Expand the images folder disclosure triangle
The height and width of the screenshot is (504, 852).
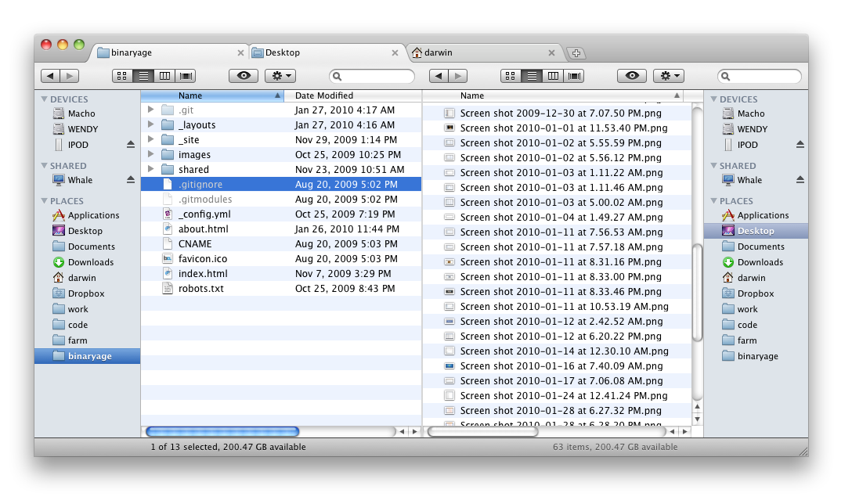150,155
